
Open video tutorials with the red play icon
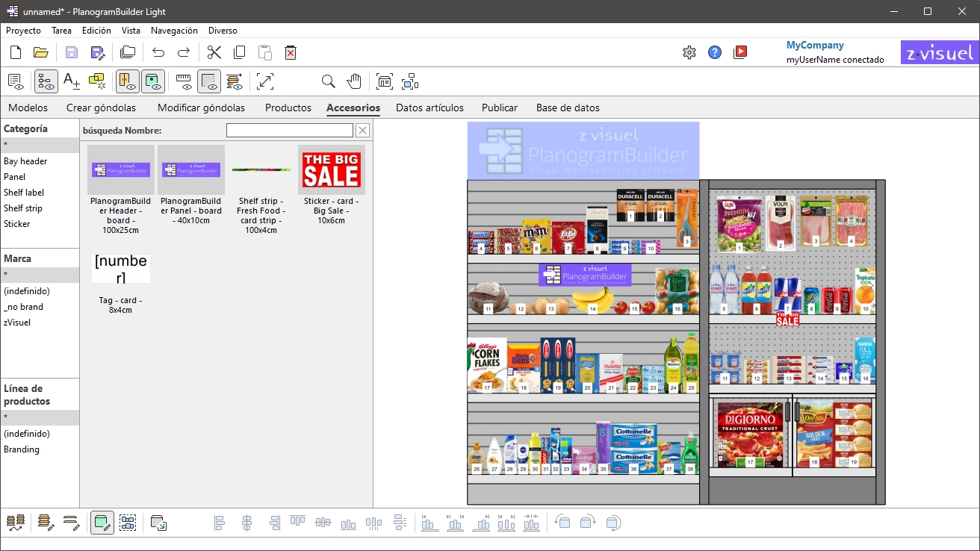tap(740, 52)
